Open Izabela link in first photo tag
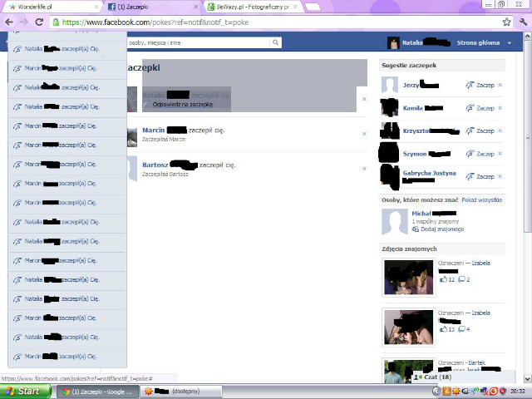Screen dimensions: 532x399 click(480, 263)
